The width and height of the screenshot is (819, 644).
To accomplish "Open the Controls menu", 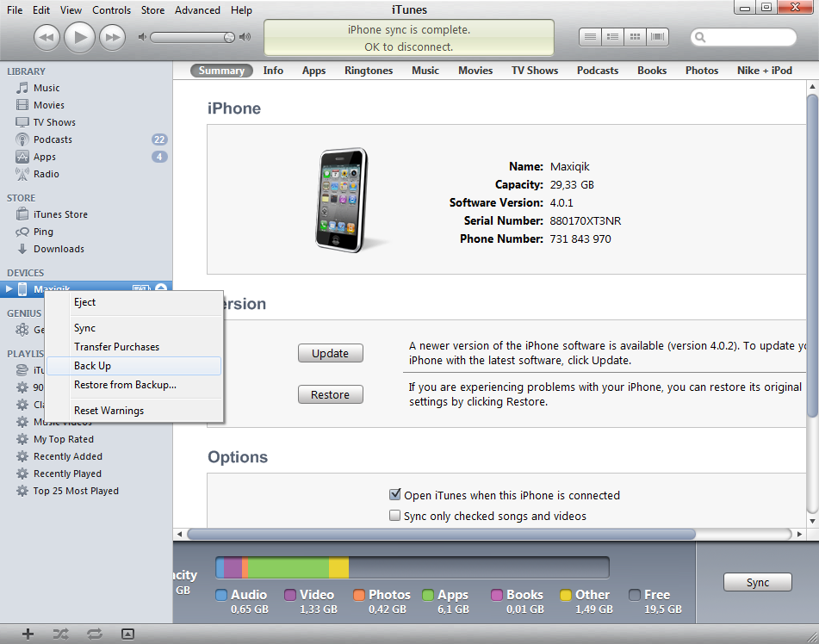I will (112, 10).
